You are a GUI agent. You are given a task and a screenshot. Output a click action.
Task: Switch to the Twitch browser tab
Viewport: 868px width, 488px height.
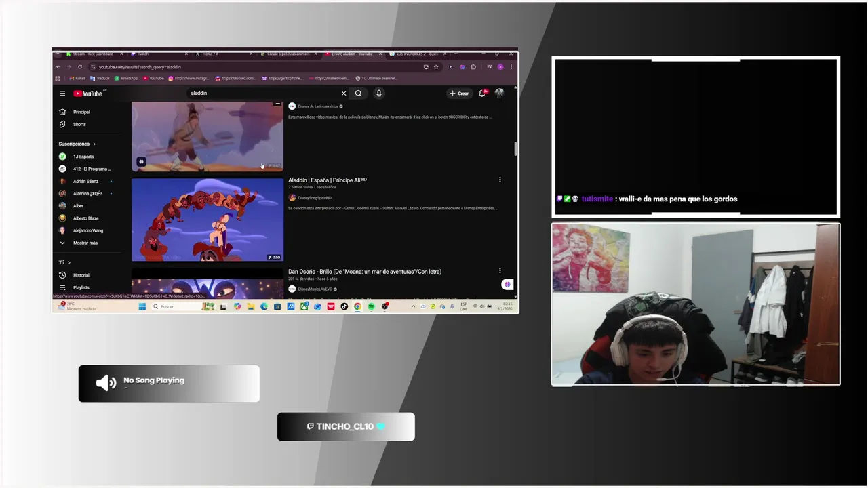click(157, 54)
